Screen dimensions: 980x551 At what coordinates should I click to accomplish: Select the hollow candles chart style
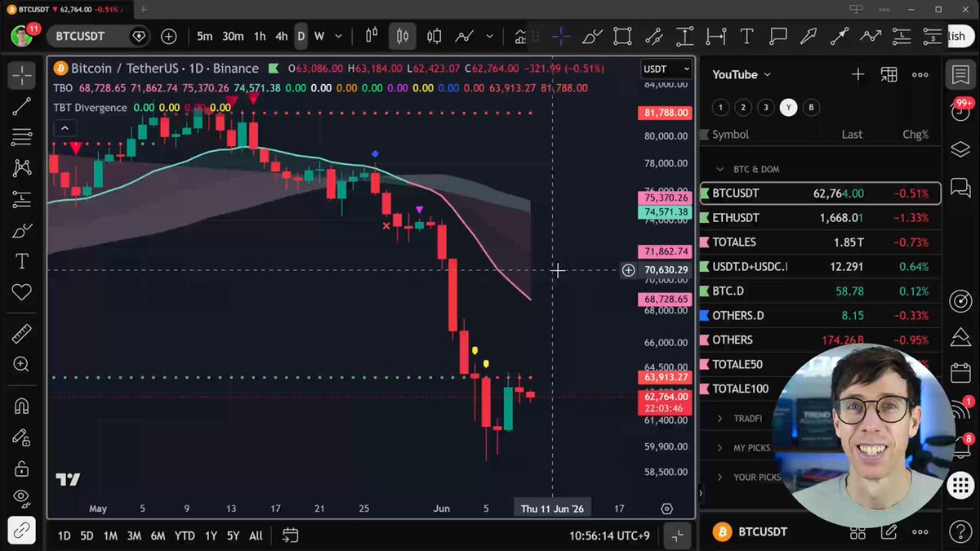(434, 36)
